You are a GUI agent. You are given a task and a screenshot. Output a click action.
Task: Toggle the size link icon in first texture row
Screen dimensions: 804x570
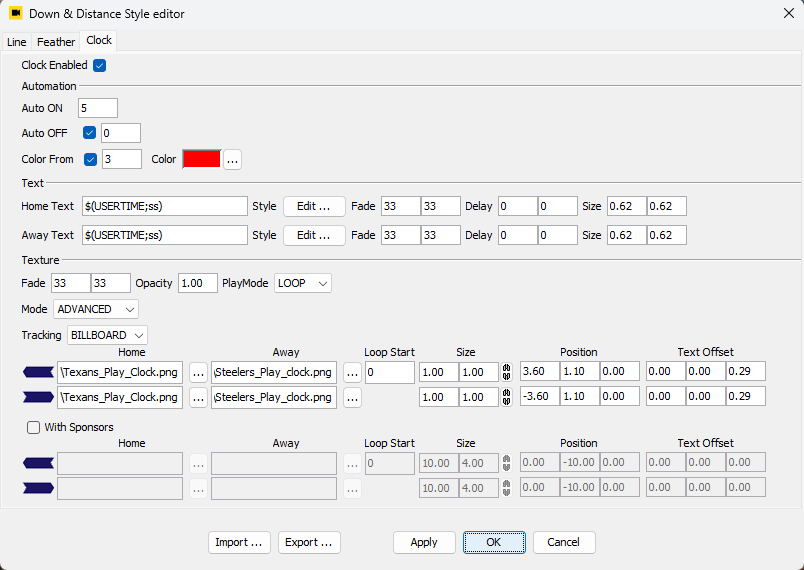(506, 372)
